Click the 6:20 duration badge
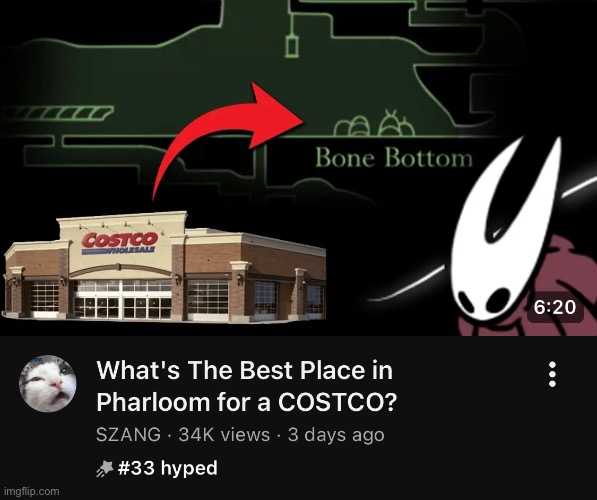597x500 pixels. 555,307
